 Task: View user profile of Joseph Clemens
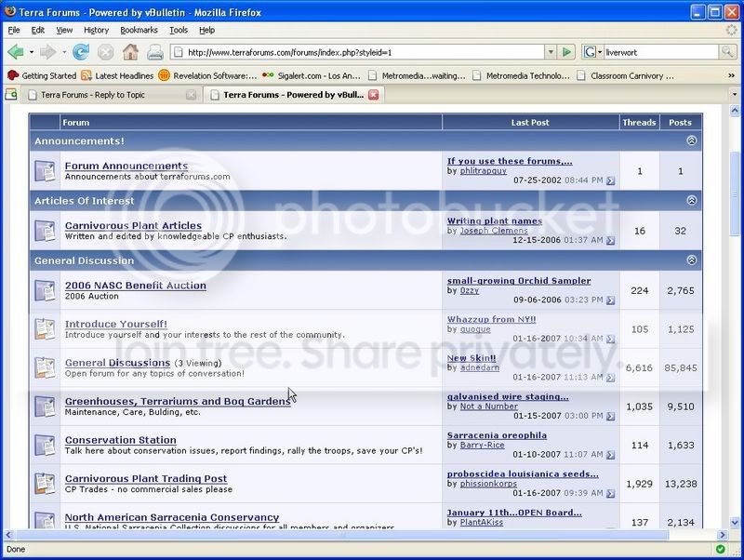[494, 230]
